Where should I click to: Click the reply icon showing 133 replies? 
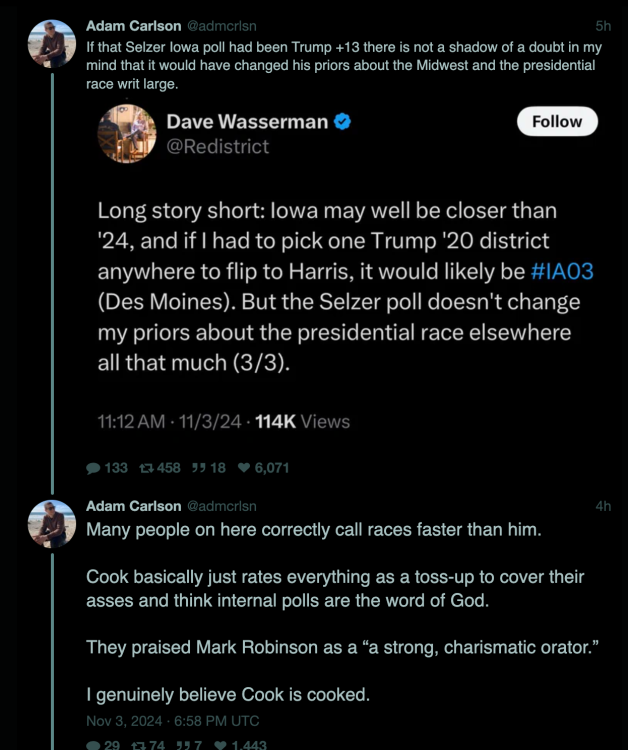click(93, 467)
